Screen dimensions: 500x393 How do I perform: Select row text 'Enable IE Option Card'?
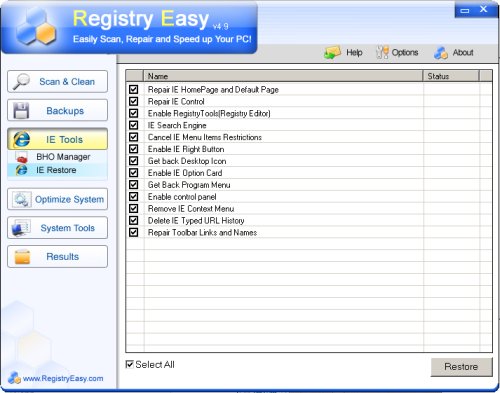click(185, 173)
